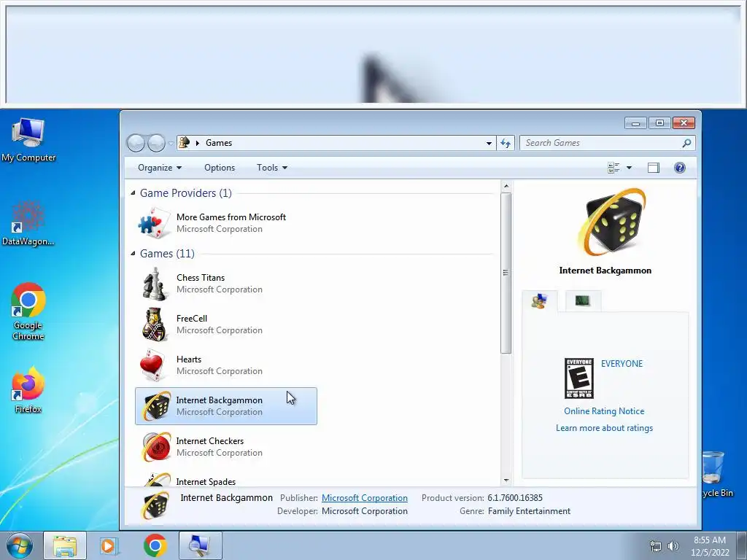Launch Windows Media Player from taskbar

pos(109,545)
